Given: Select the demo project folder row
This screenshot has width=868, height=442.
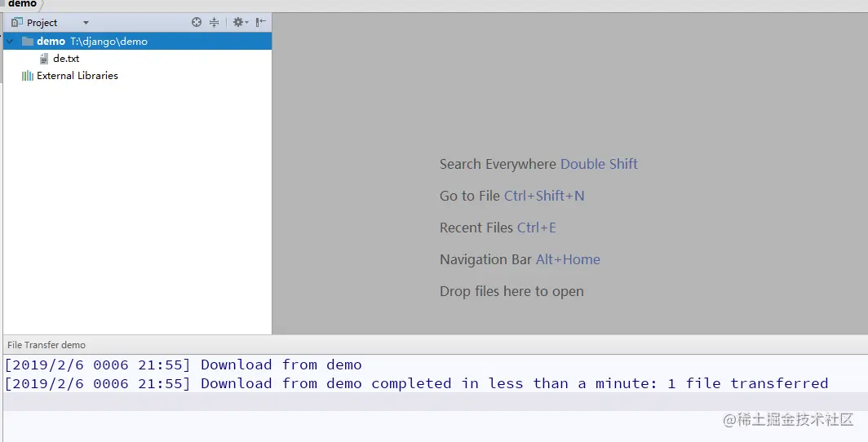Looking at the screenshot, I should [137, 41].
